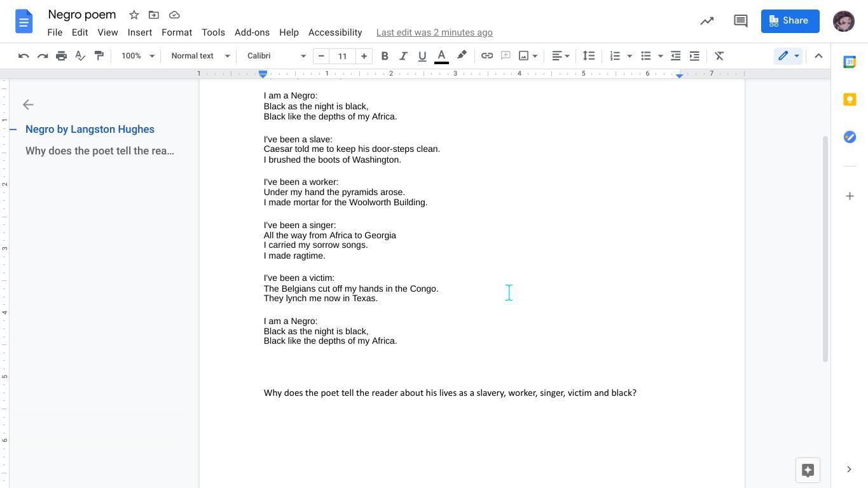The width and height of the screenshot is (868, 488).
Task: Open the View menu
Action: (107, 32)
